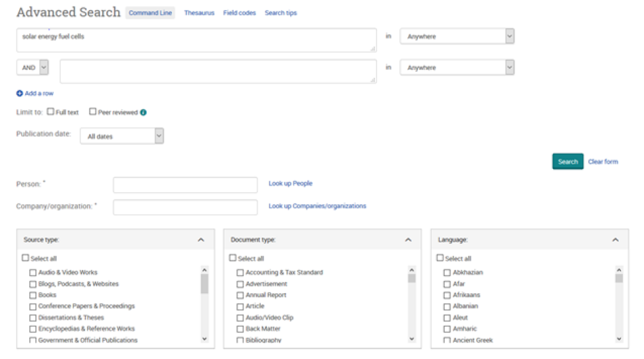
Task: Tick Select all under Document type
Action: [233, 258]
